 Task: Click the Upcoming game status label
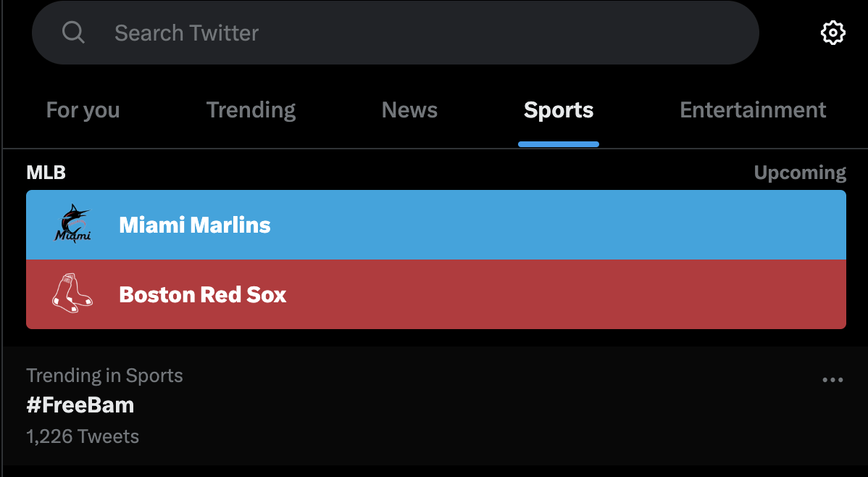click(x=799, y=173)
